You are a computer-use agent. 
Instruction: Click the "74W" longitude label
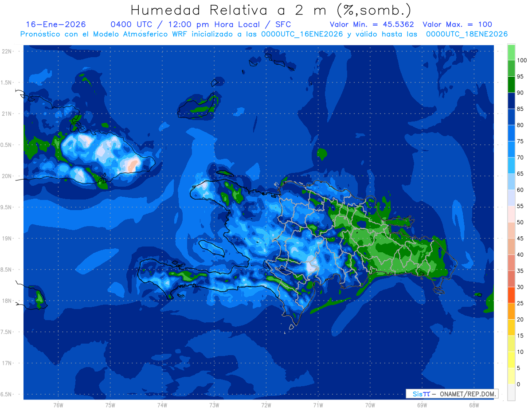pos(162,405)
